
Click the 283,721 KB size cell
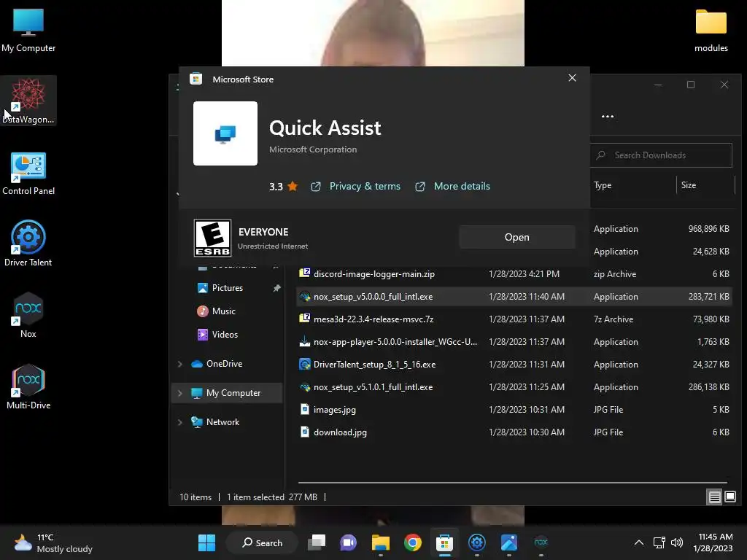point(708,297)
